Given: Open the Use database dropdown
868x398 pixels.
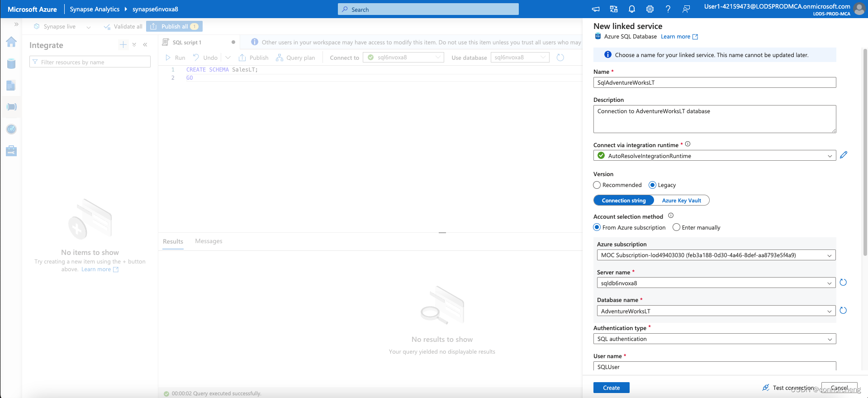Looking at the screenshot, I should pos(520,58).
